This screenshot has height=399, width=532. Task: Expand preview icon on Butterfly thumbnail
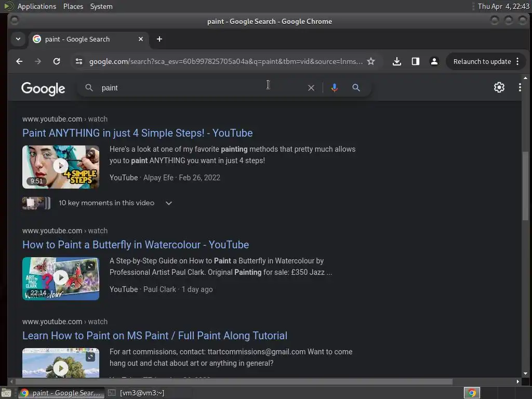90,266
